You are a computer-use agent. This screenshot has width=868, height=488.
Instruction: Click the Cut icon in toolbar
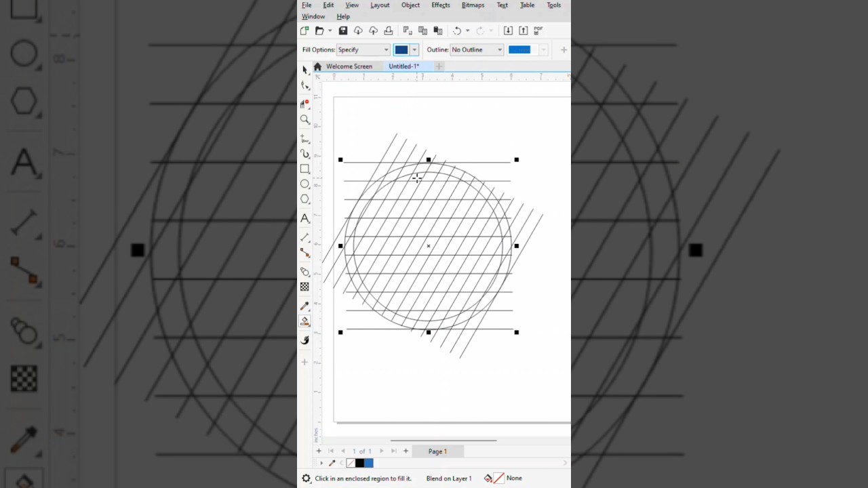408,30
